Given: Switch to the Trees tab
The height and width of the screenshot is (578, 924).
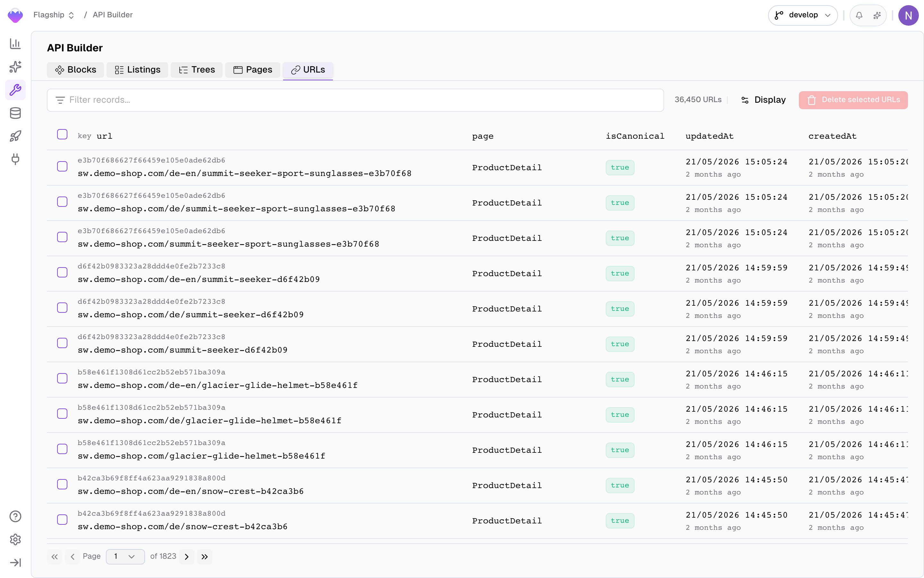Looking at the screenshot, I should (197, 70).
